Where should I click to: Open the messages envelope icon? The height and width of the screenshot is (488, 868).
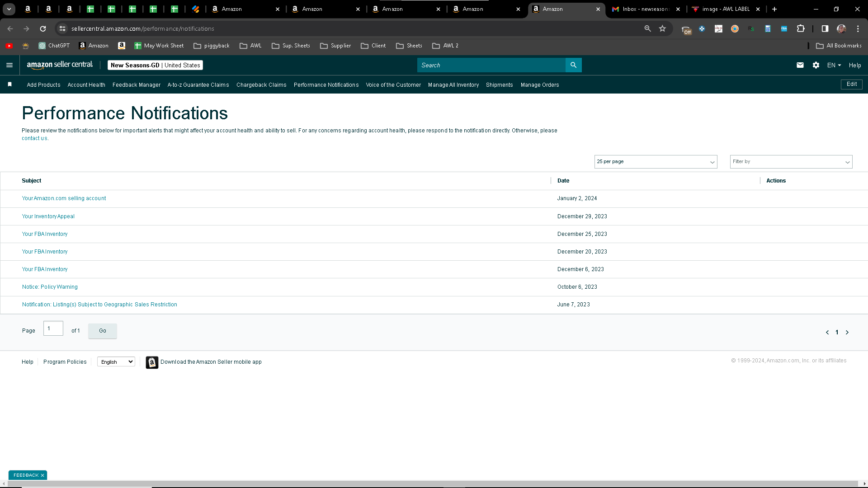pos(800,65)
